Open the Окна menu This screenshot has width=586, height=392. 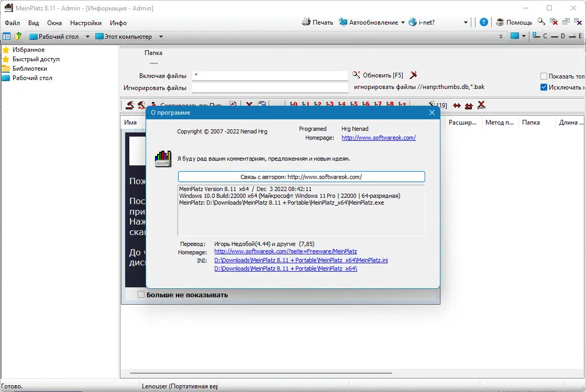(54, 23)
